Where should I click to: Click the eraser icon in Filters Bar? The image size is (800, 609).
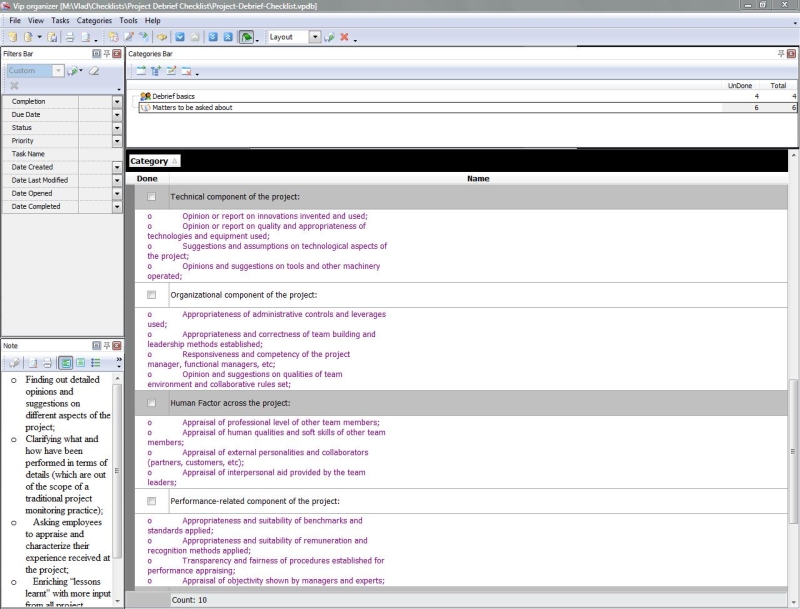coord(94,71)
